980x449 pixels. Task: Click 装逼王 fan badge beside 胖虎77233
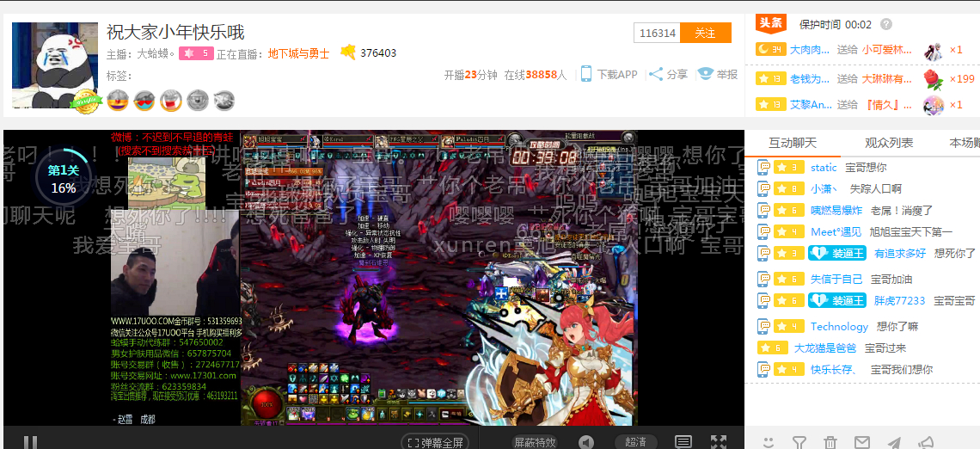coord(837,300)
